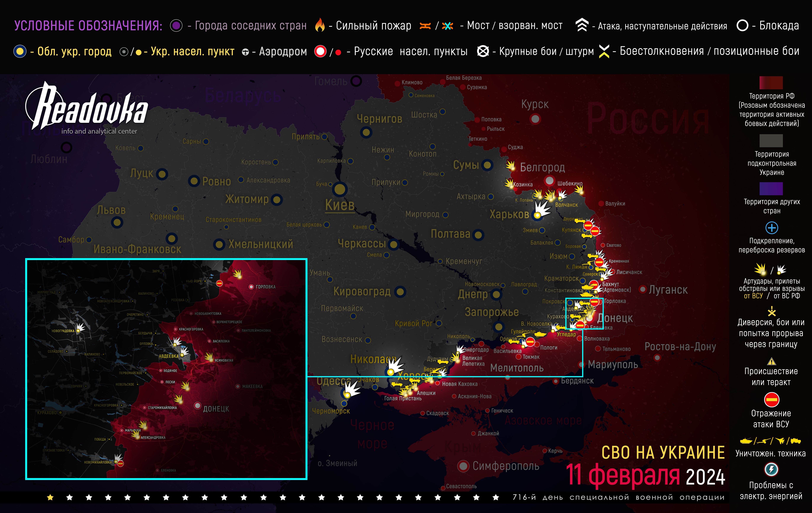This screenshot has width=812, height=513.
Task: Click the large red circle icon 'Русские насел. пункты'
Action: tap(320, 51)
